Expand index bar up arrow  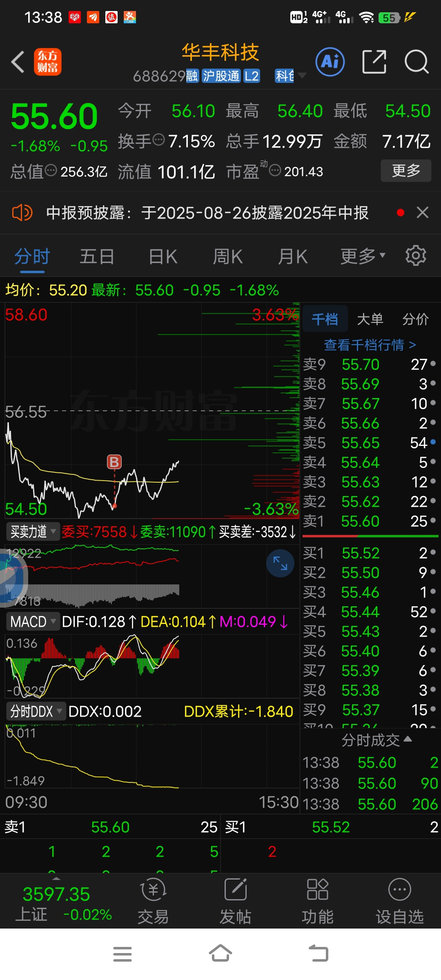[57, 878]
